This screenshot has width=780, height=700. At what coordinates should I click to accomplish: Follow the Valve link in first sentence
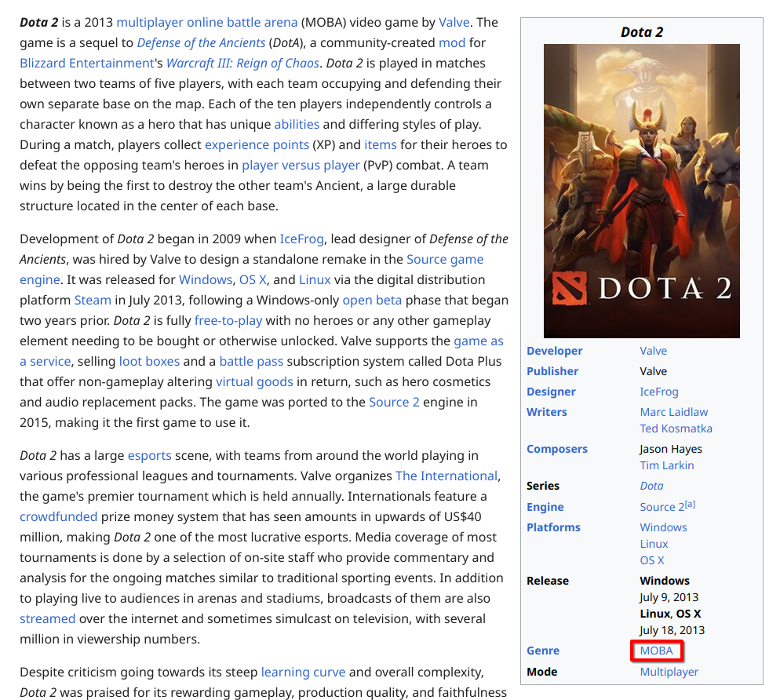(x=454, y=23)
